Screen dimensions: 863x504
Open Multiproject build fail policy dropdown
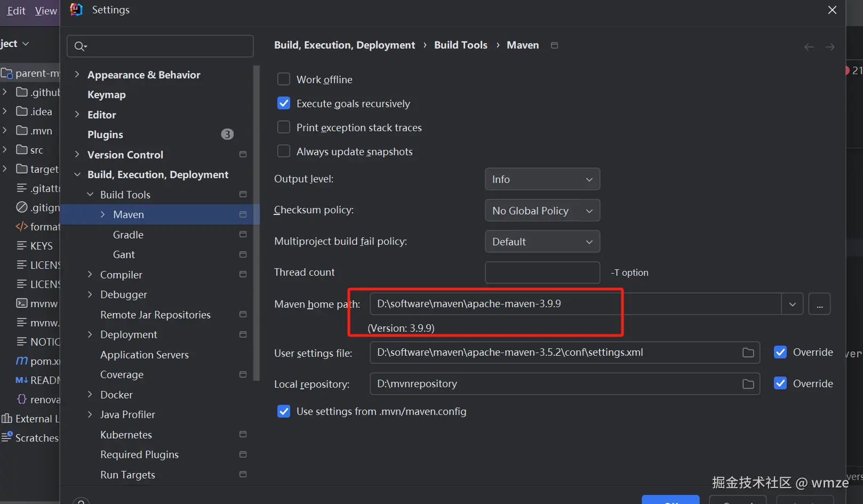click(x=542, y=242)
